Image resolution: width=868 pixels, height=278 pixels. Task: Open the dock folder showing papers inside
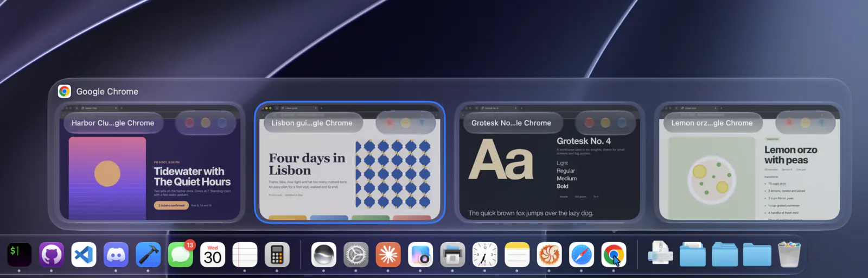tap(693, 254)
